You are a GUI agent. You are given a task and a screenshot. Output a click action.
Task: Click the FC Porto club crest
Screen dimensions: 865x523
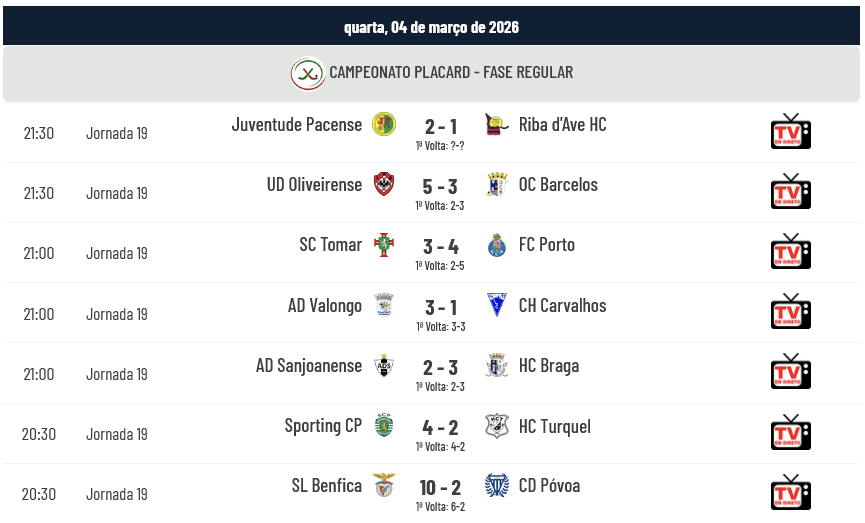(x=497, y=245)
